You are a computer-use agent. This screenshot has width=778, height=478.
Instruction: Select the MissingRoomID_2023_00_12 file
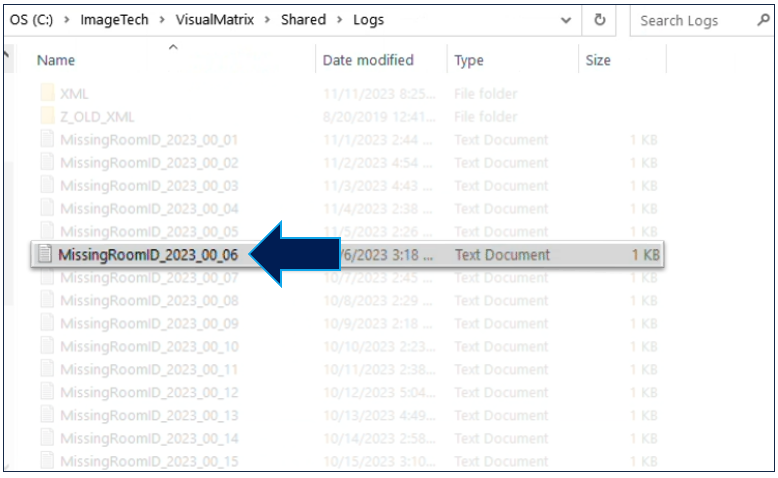coord(149,393)
